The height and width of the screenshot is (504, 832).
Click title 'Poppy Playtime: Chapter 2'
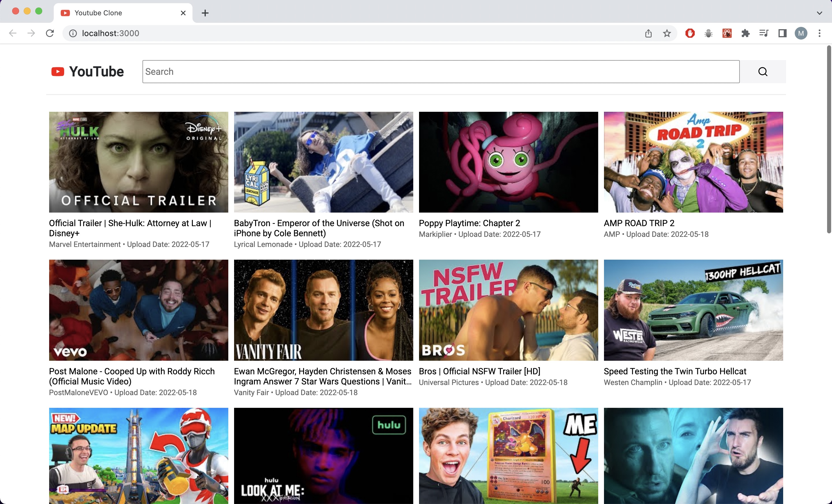click(x=469, y=223)
